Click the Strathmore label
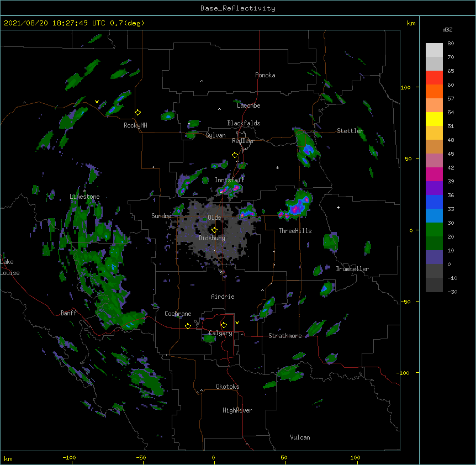The width and height of the screenshot is (476, 465). (x=285, y=336)
